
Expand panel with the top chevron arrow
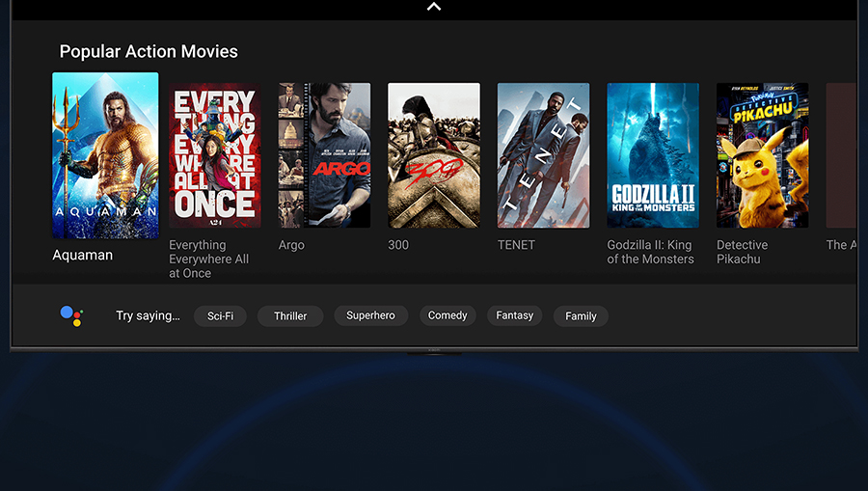click(434, 7)
